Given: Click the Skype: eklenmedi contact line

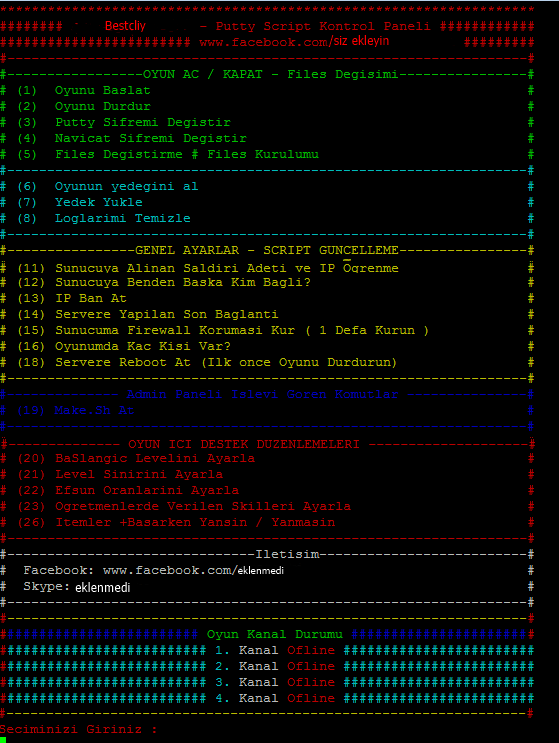Looking at the screenshot, I should coord(77,587).
